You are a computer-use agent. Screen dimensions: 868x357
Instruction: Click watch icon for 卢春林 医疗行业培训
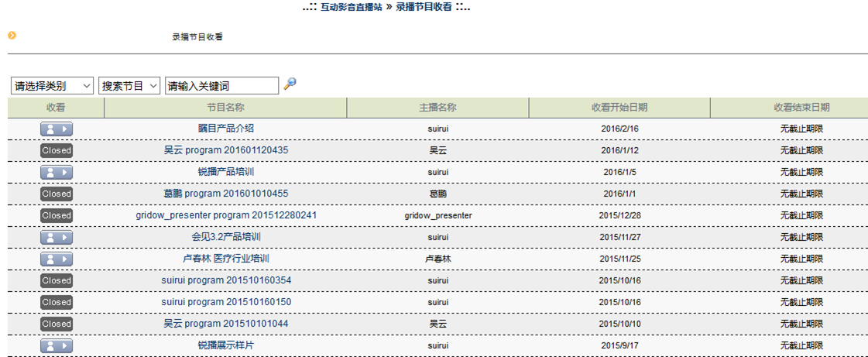coord(56,259)
